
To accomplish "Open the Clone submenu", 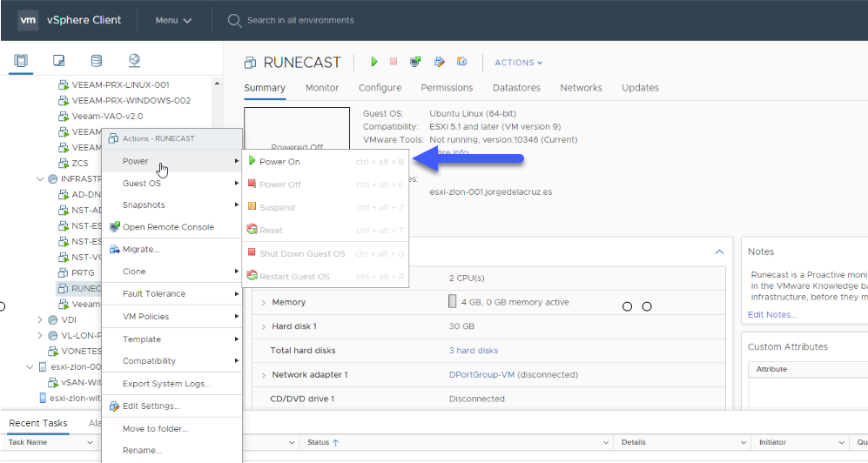I will click(172, 272).
